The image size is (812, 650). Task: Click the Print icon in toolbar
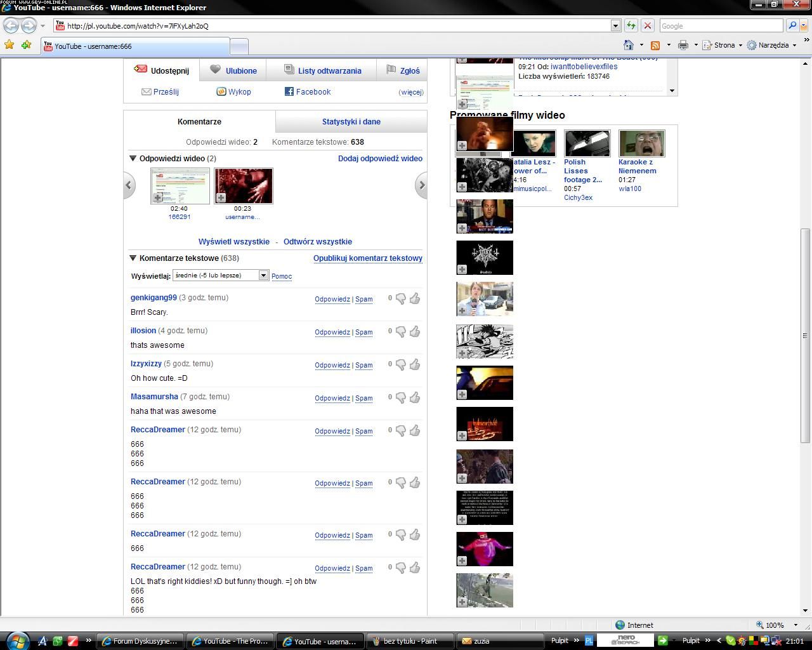point(683,45)
